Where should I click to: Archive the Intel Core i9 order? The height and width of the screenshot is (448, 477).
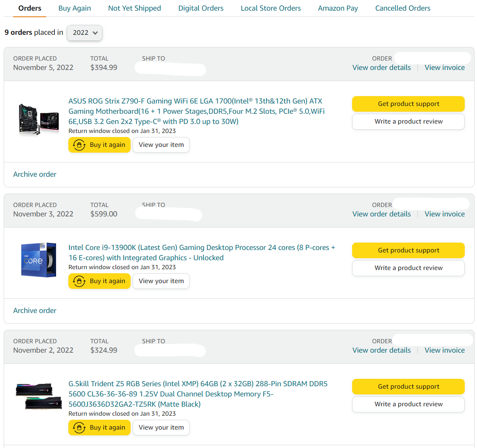pos(35,311)
